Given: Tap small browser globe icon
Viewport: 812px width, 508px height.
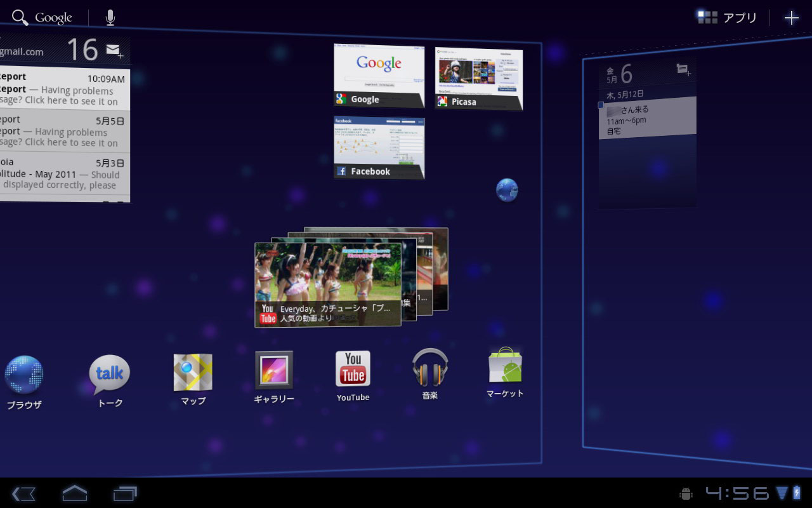Looking at the screenshot, I should pyautogui.click(x=507, y=190).
